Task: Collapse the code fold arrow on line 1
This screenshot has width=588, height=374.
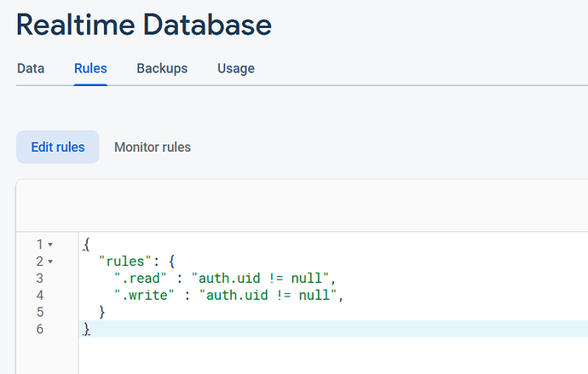Action: pos(50,245)
